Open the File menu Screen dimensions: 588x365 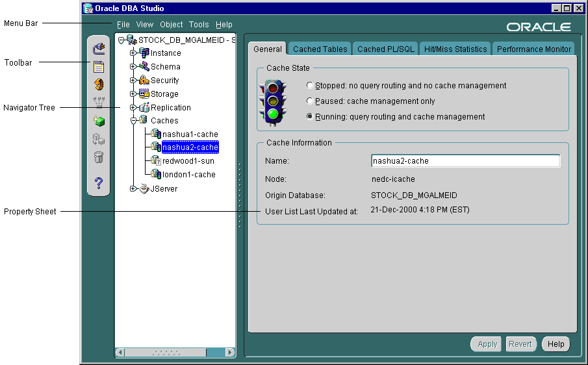pos(123,25)
